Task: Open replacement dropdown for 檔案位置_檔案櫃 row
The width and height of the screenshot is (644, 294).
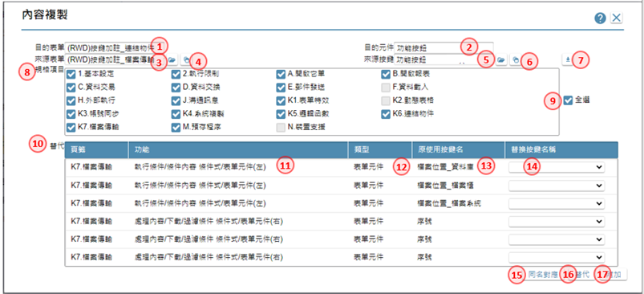Action: click(557, 186)
